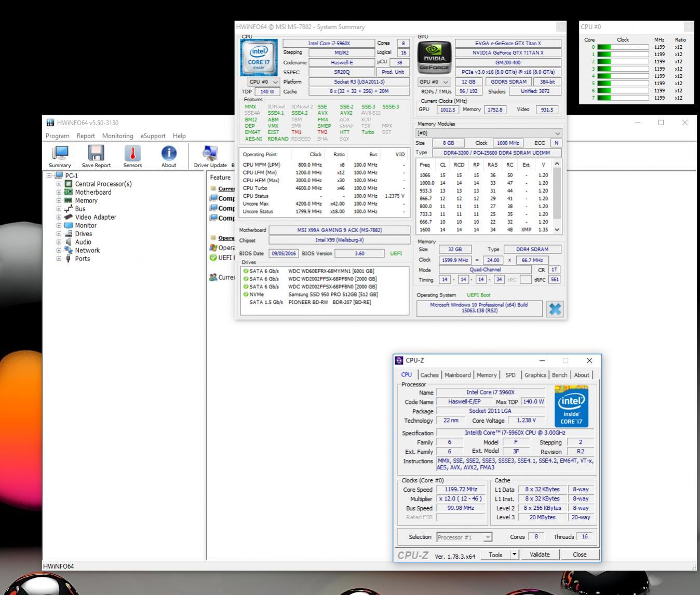
Task: Select the Memory tree icon
Action: 69,200
